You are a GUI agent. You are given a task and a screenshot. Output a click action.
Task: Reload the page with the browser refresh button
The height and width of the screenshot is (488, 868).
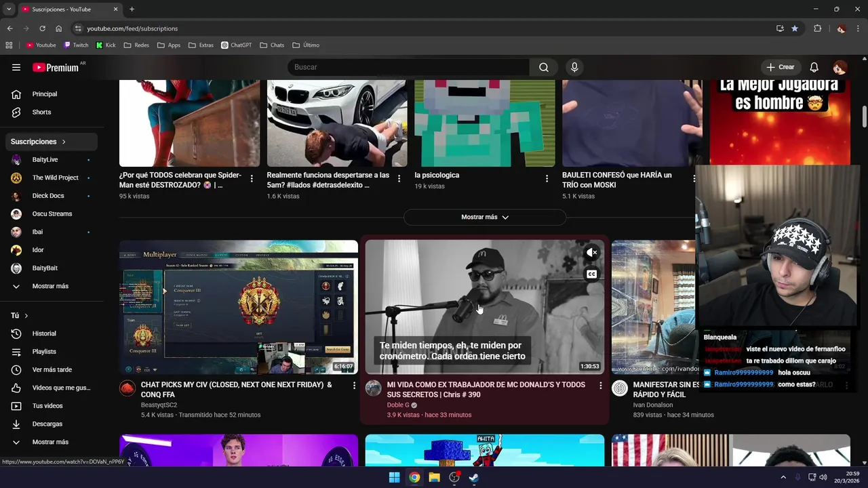pos(42,28)
